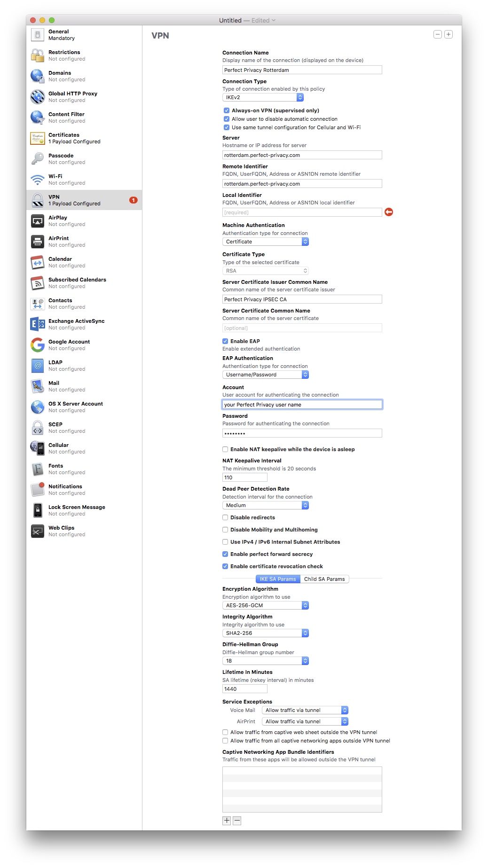Remove VPN payload with minus button

point(438,34)
